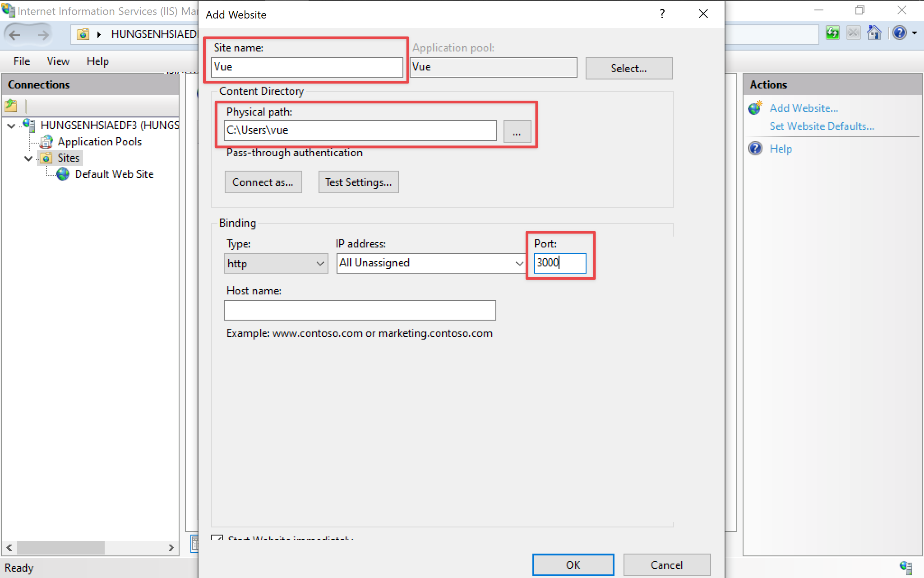Screen dimensions: 924x578
Task: Click the Default Web Site globe icon
Action: pos(63,174)
